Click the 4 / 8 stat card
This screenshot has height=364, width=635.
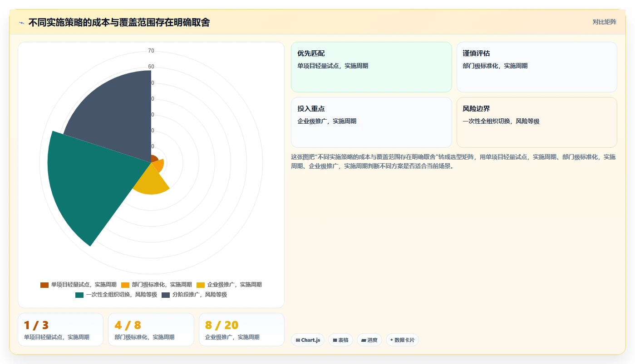click(x=151, y=330)
